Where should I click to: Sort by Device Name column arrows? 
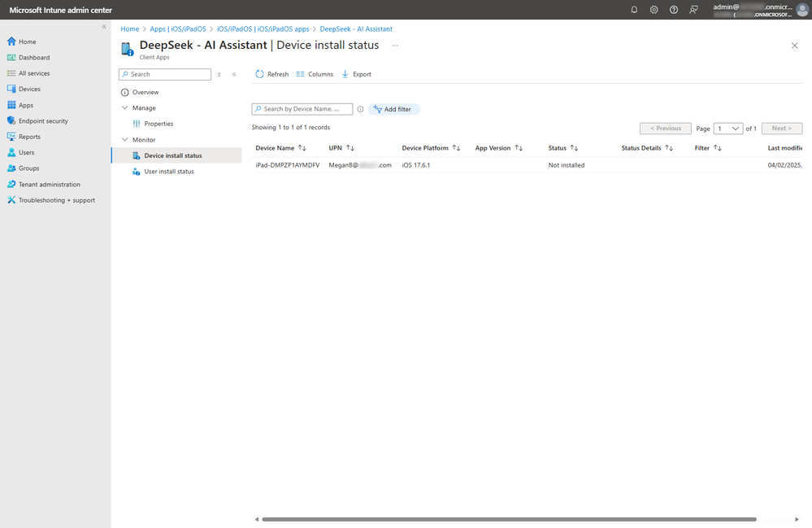[x=302, y=148]
